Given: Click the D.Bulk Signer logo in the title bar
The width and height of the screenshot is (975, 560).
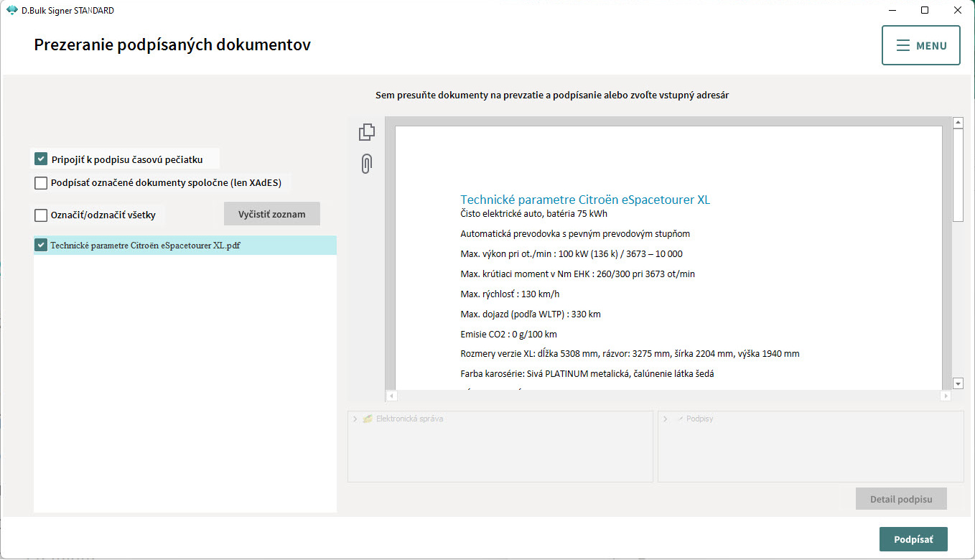Looking at the screenshot, I should coord(11,11).
